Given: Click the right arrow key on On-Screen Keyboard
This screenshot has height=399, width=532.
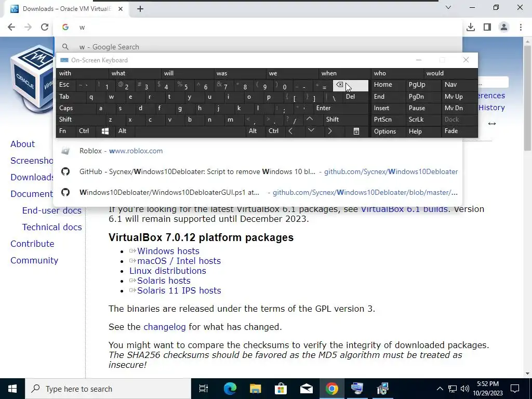Looking at the screenshot, I should (x=330, y=131).
